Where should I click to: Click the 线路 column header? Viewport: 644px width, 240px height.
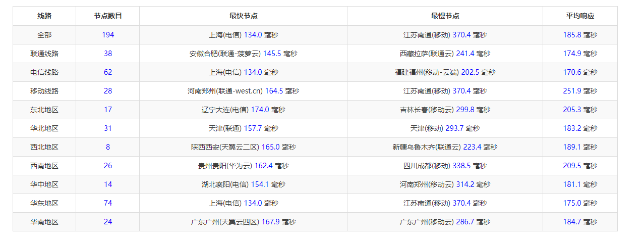(44, 16)
